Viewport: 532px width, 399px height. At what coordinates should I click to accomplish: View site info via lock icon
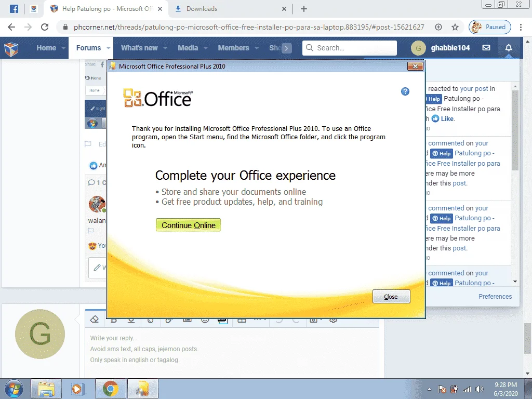coord(66,27)
